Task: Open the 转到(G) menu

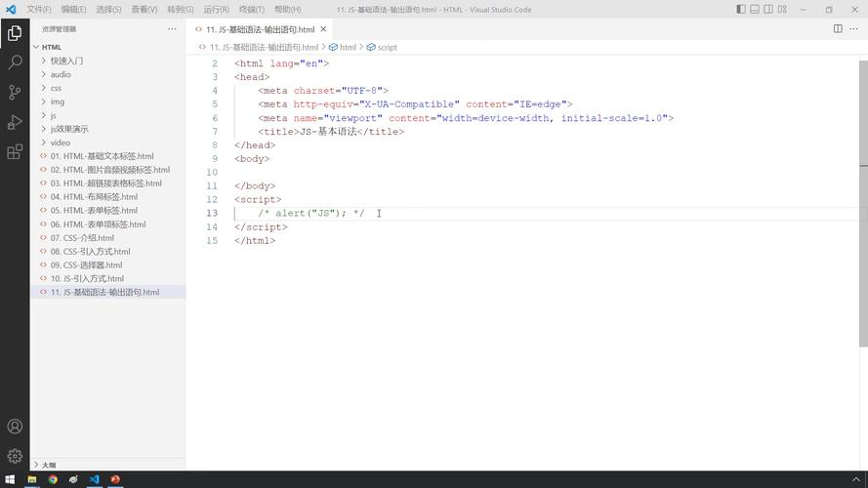Action: pyautogui.click(x=181, y=10)
